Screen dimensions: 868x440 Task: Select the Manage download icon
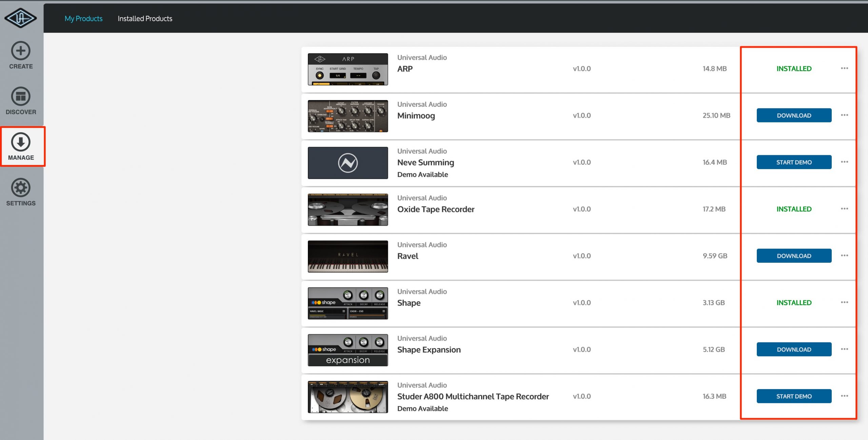(x=21, y=142)
